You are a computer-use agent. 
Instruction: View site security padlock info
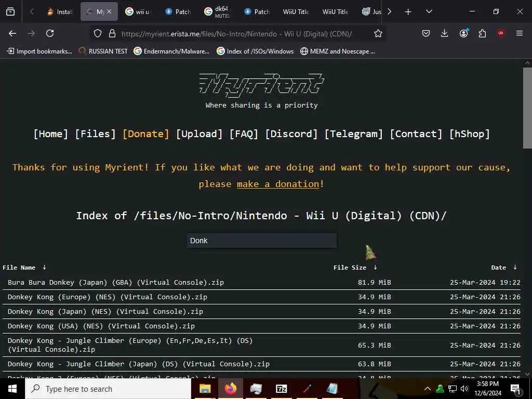pos(112,34)
